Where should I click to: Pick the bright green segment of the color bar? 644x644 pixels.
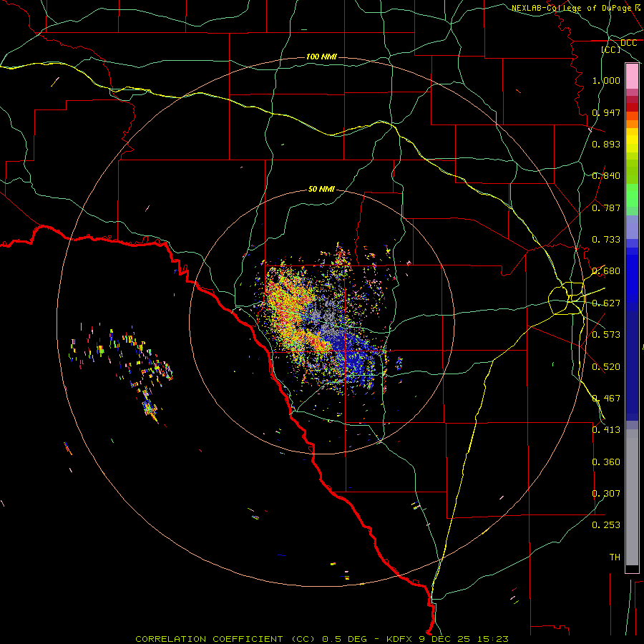coord(632,195)
